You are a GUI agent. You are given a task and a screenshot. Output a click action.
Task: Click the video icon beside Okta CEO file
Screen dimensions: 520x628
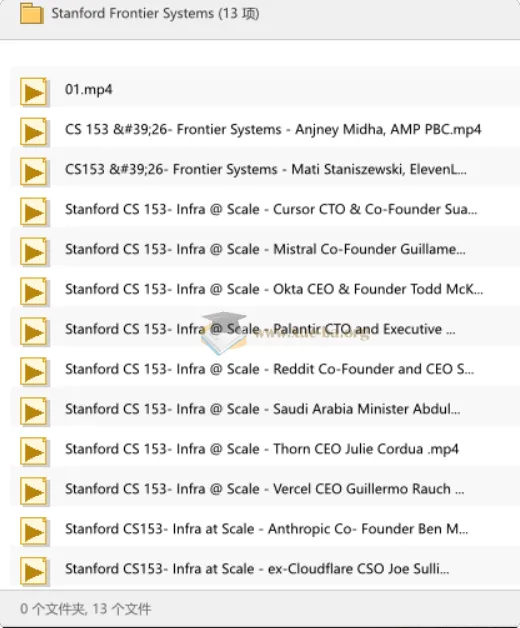34,292
